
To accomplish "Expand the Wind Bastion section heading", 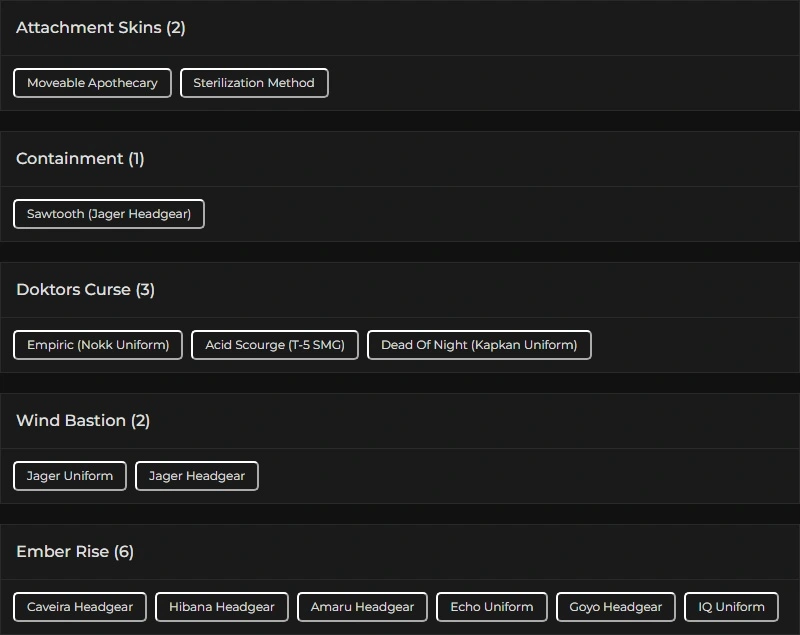I will click(71, 421).
